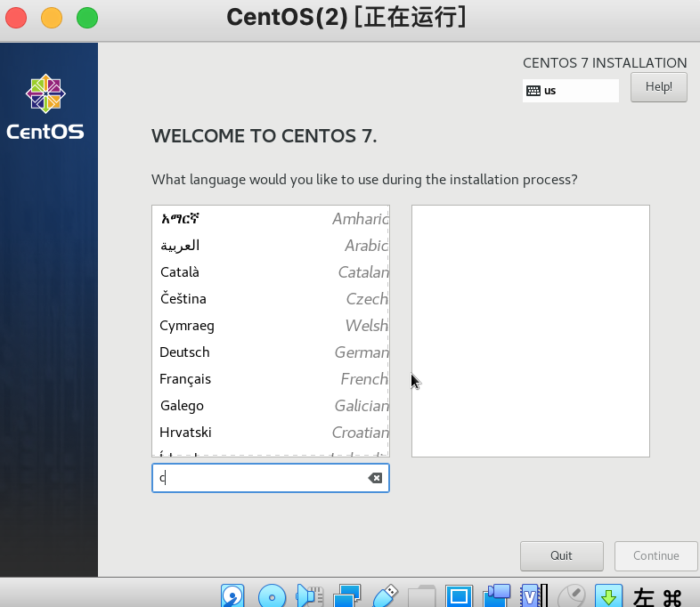Viewport: 700px width, 607px height.
Task: Open VirtualBox hard disk status icon
Action: point(232,595)
